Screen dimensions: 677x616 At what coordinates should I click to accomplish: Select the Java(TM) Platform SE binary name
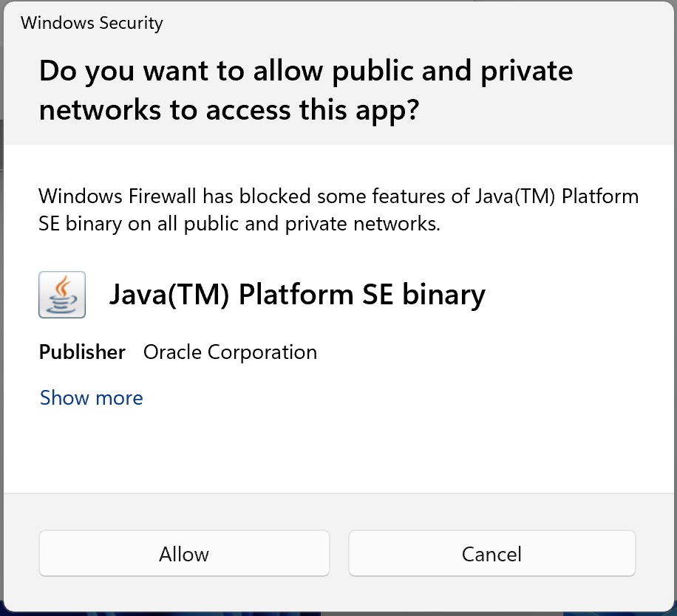coord(298,295)
